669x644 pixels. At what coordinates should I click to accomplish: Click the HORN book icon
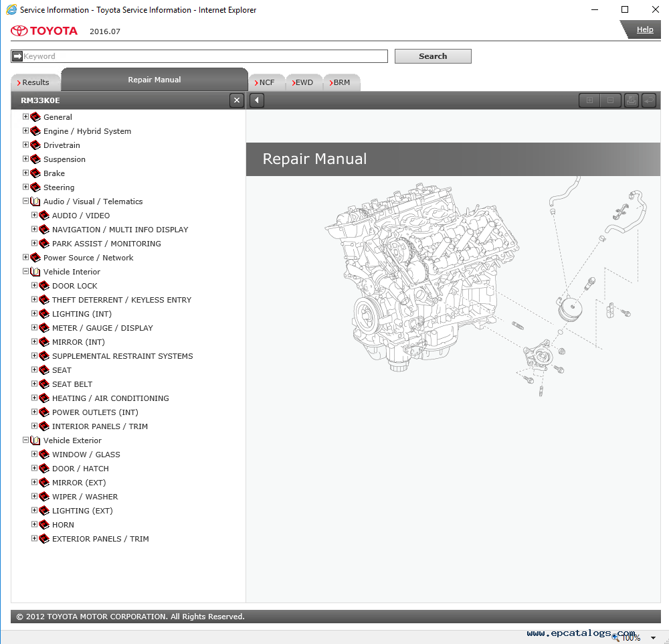[x=44, y=525]
